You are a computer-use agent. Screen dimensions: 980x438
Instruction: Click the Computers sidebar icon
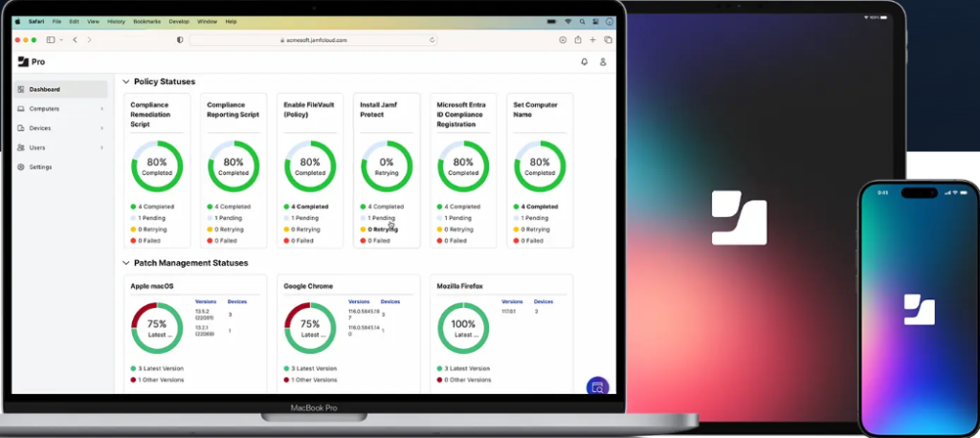click(x=21, y=109)
